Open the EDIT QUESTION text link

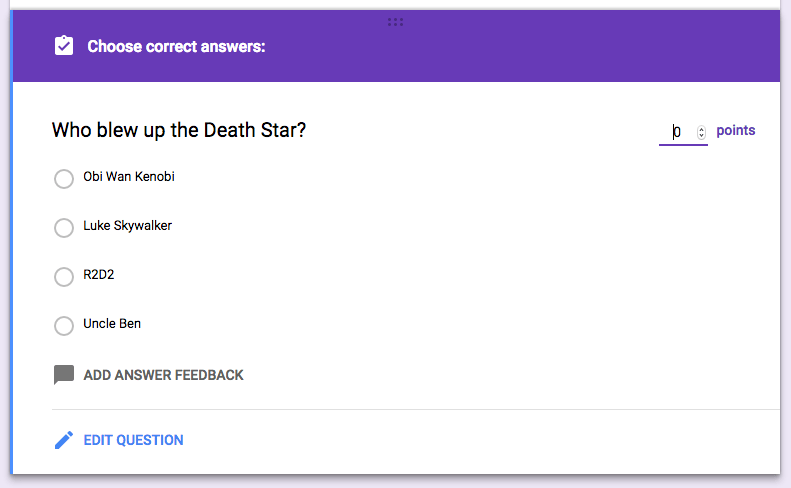point(133,440)
